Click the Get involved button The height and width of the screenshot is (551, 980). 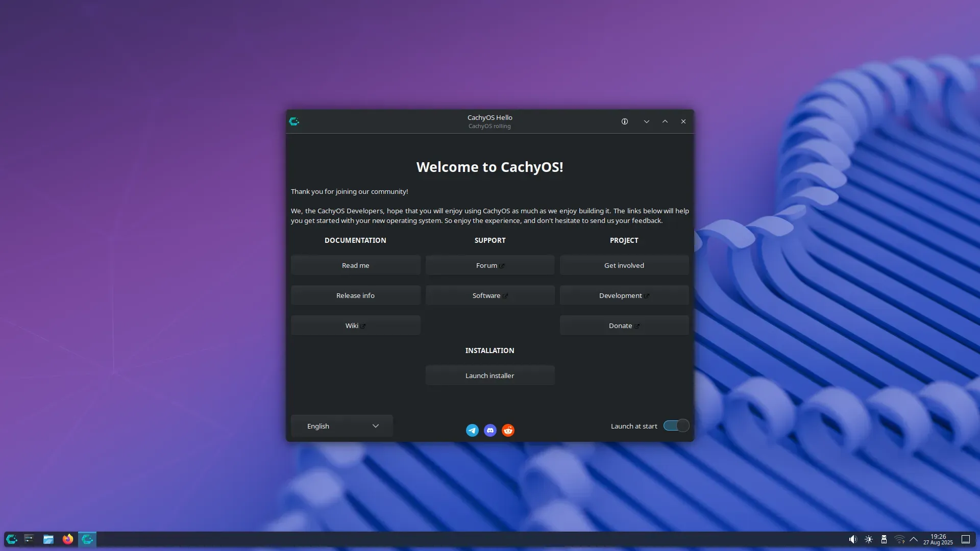[x=624, y=265]
